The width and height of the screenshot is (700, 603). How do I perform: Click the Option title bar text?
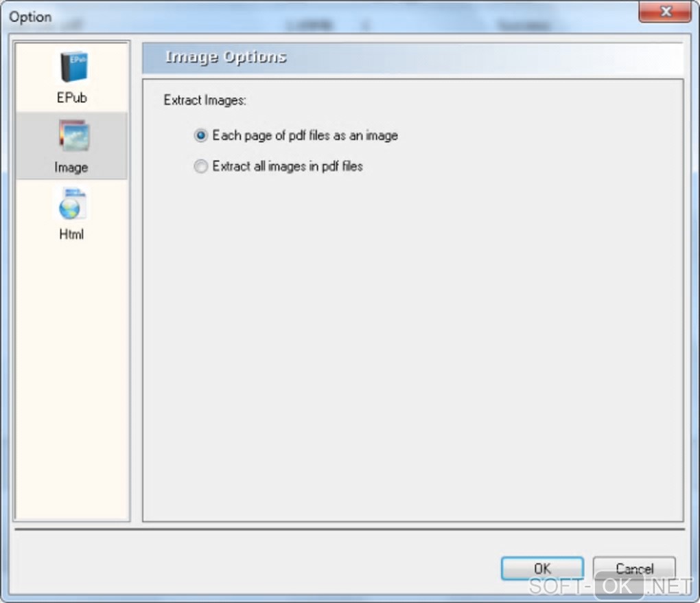pyautogui.click(x=30, y=17)
